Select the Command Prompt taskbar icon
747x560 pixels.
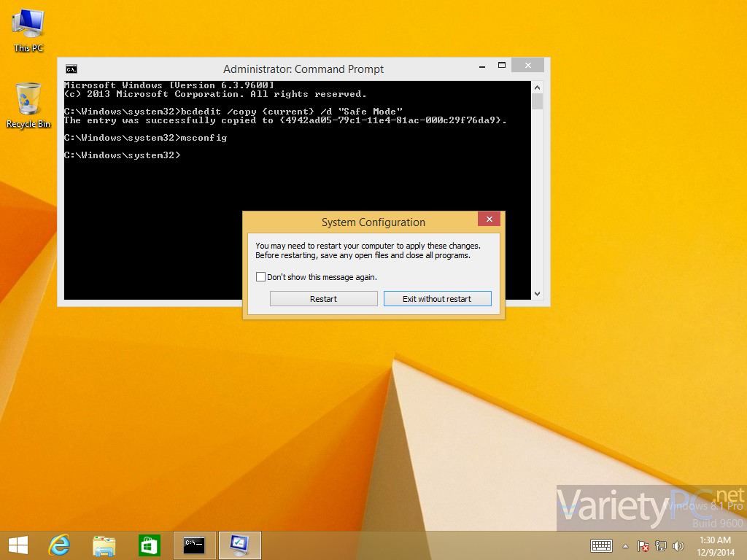click(x=194, y=545)
